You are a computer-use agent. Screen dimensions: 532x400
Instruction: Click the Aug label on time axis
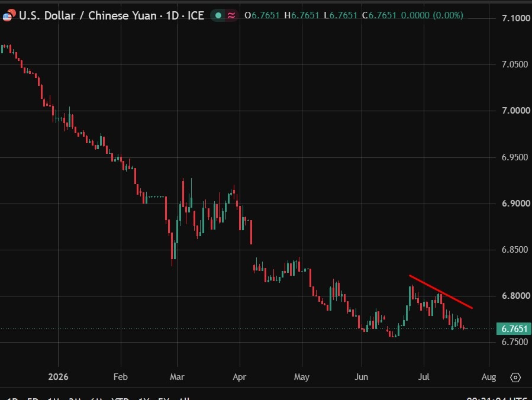click(489, 377)
